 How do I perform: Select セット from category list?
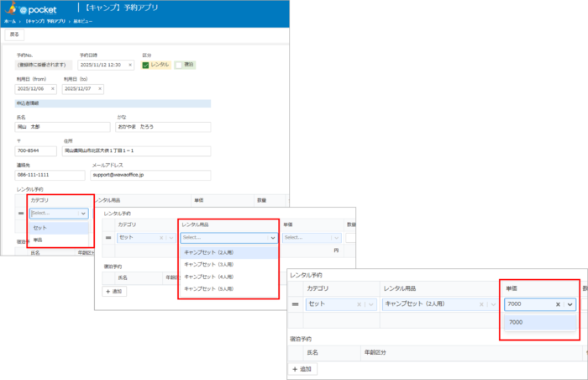pyautogui.click(x=40, y=228)
